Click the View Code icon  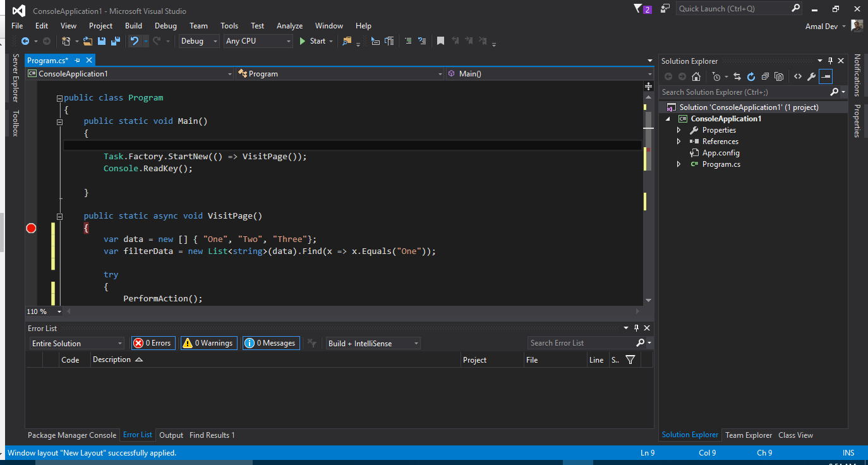click(x=797, y=76)
